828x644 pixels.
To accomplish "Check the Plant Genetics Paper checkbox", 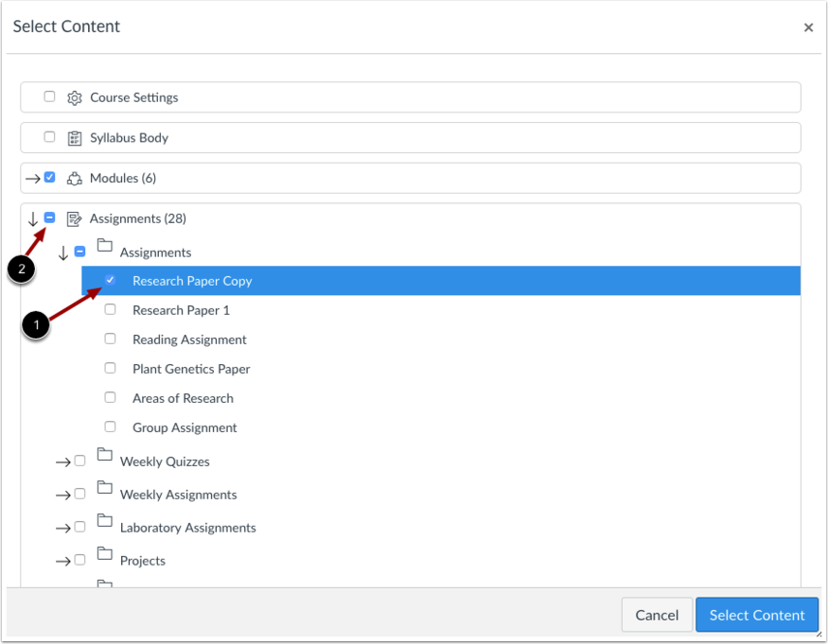I will [109, 367].
